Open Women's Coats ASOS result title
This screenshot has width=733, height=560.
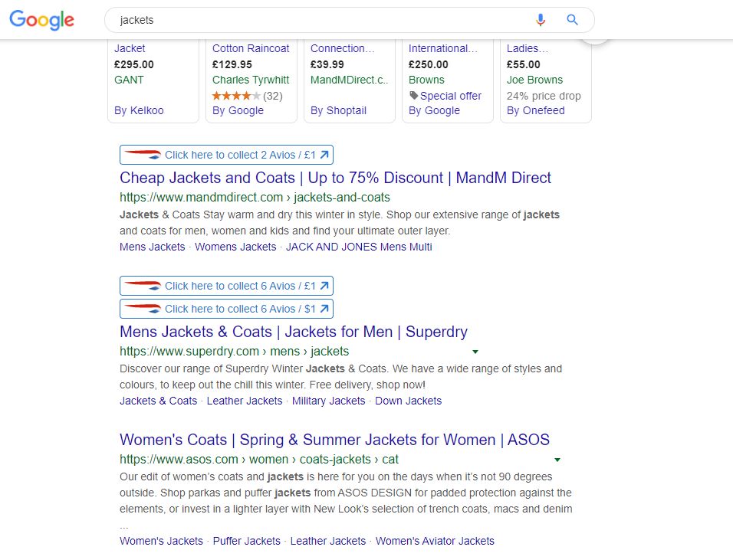coord(335,440)
